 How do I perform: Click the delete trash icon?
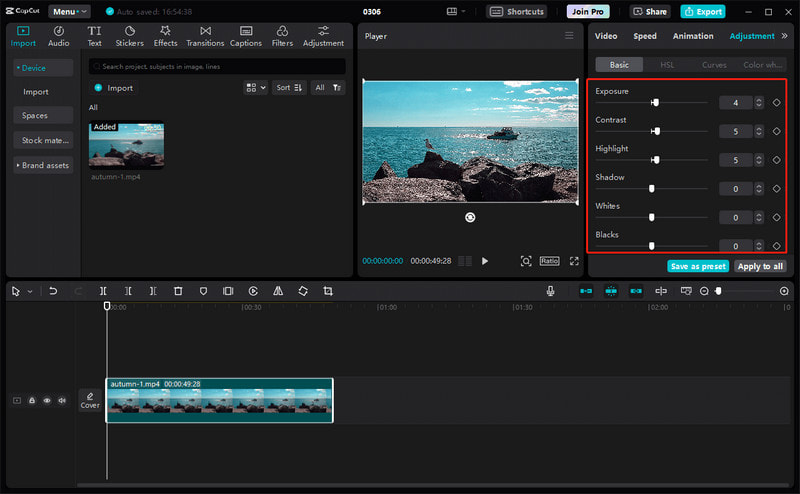178,291
